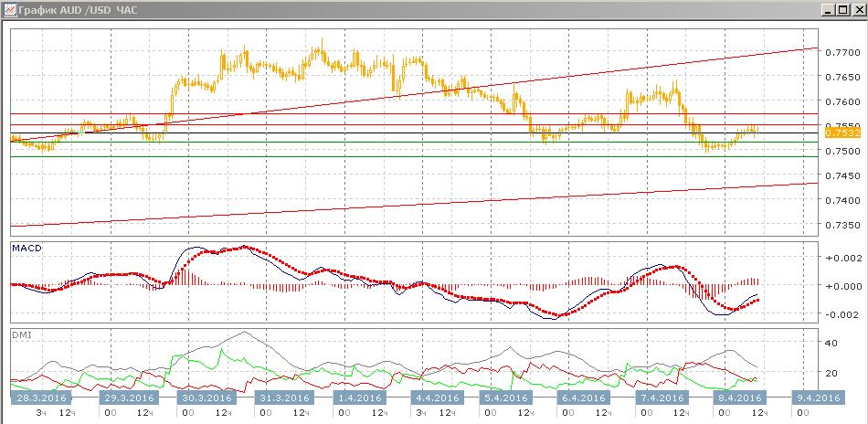Click the chart window title bar icon

point(9,9)
